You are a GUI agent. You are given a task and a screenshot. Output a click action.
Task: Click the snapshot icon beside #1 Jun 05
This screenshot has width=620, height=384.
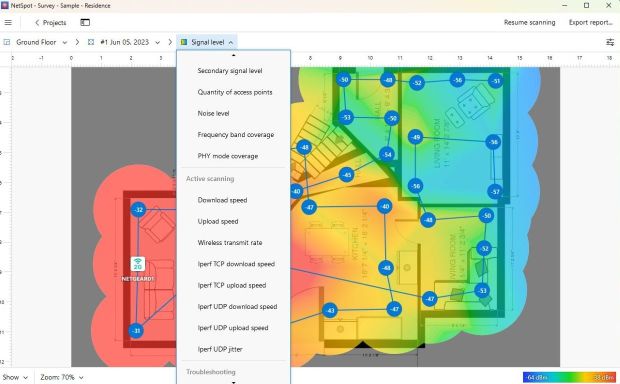point(91,42)
